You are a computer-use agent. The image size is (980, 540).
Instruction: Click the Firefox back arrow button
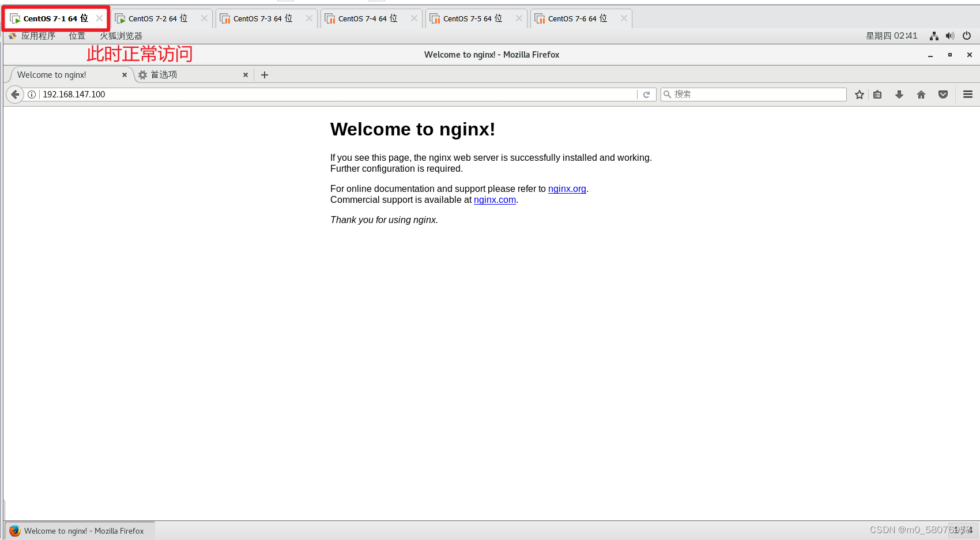click(15, 95)
